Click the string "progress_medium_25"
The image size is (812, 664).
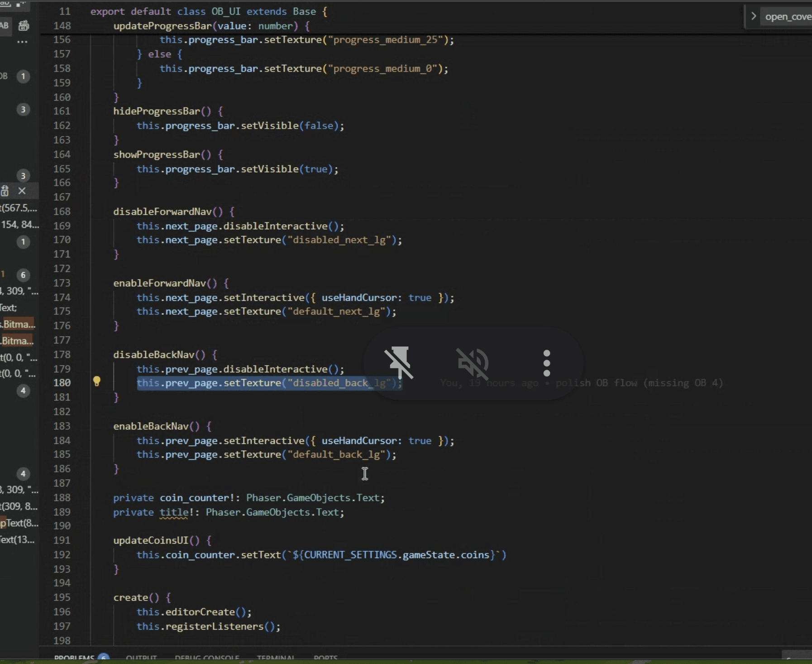click(x=385, y=39)
